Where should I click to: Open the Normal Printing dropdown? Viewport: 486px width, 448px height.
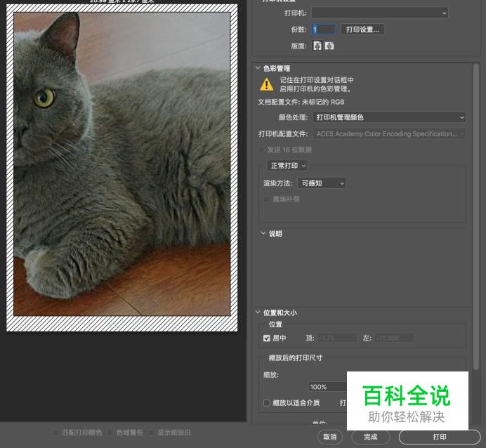click(x=287, y=166)
